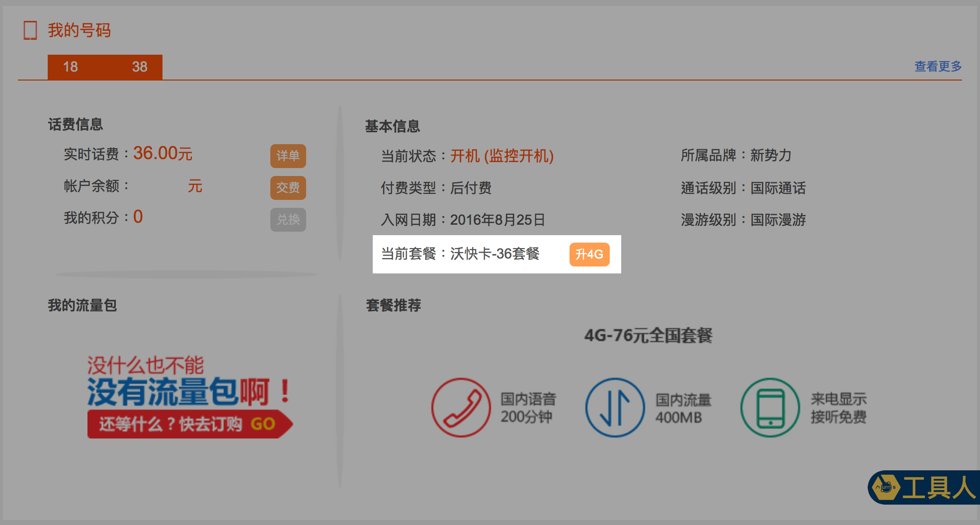Click the 详单 button next to 实时话费
Screen dimensions: 980x525
[288, 156]
